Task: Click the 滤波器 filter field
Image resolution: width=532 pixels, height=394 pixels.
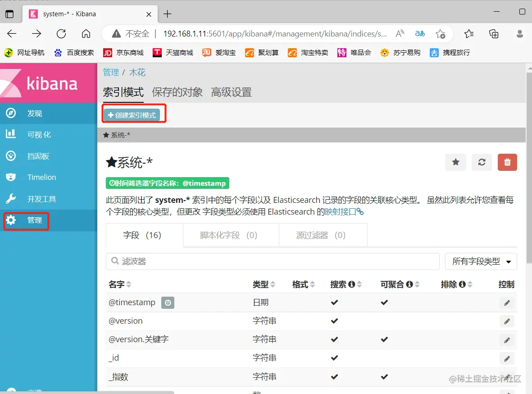Action: [x=273, y=261]
